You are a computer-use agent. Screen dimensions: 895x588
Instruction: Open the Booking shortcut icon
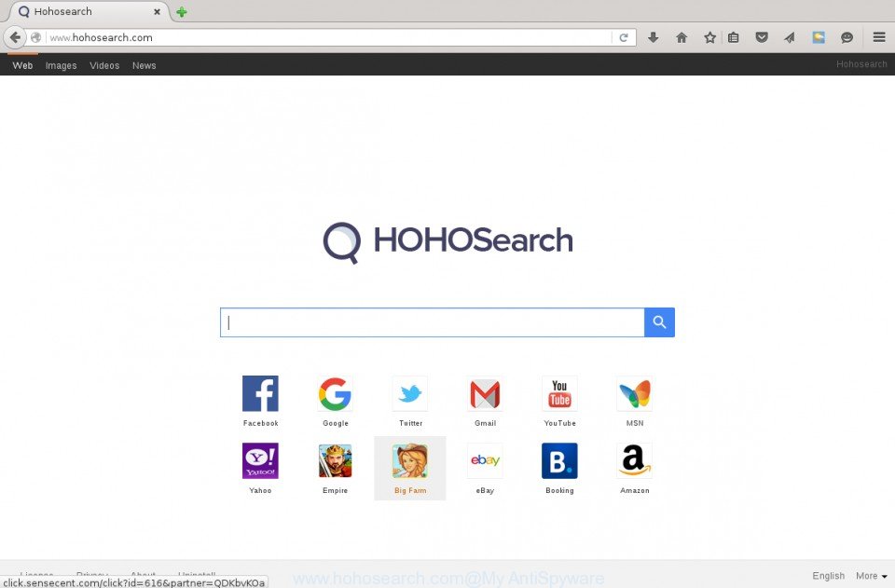click(559, 461)
